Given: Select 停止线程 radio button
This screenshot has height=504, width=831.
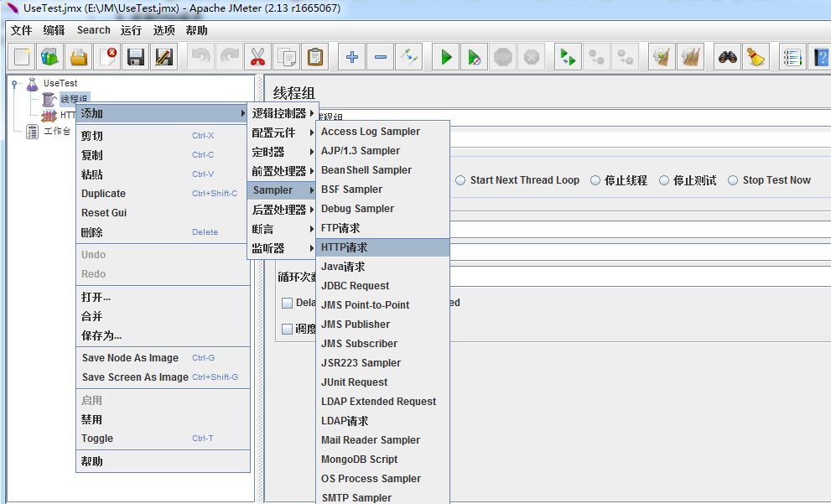Looking at the screenshot, I should click(595, 180).
